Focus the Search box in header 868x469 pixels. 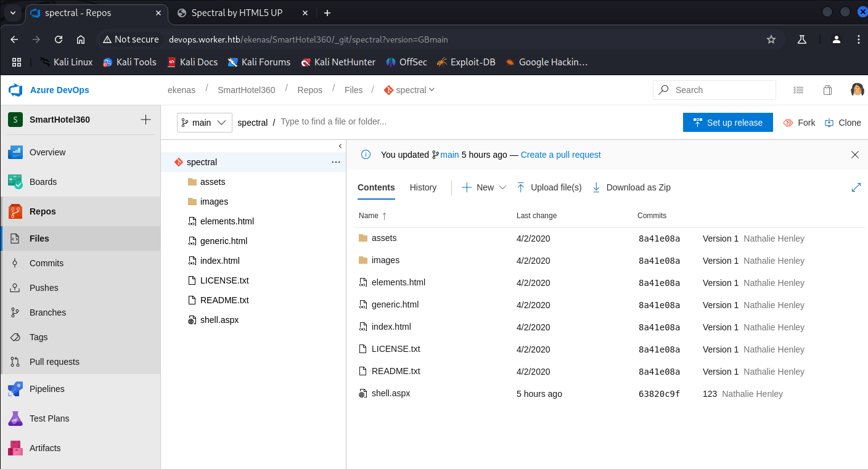coord(714,90)
